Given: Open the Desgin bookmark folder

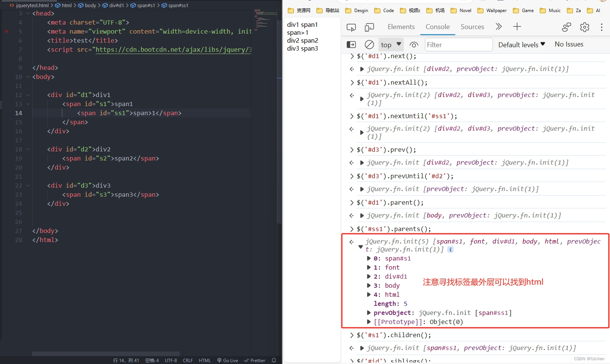Looking at the screenshot, I should tap(357, 11).
